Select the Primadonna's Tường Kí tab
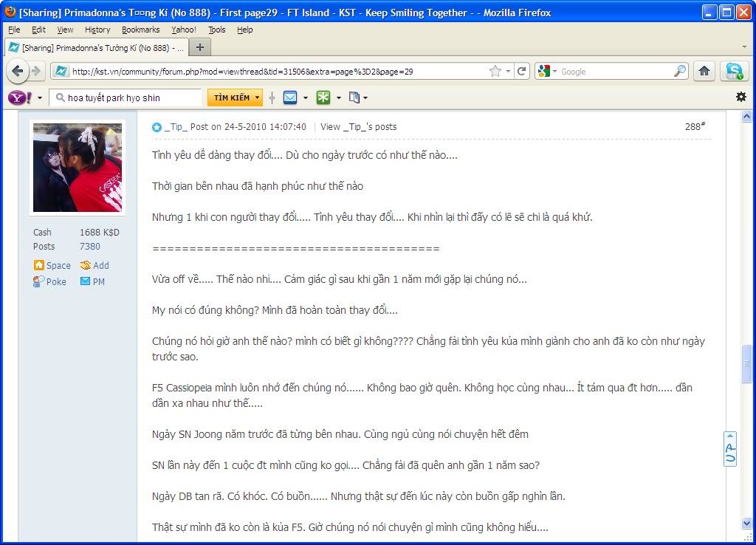This screenshot has height=545, width=756. point(96,48)
